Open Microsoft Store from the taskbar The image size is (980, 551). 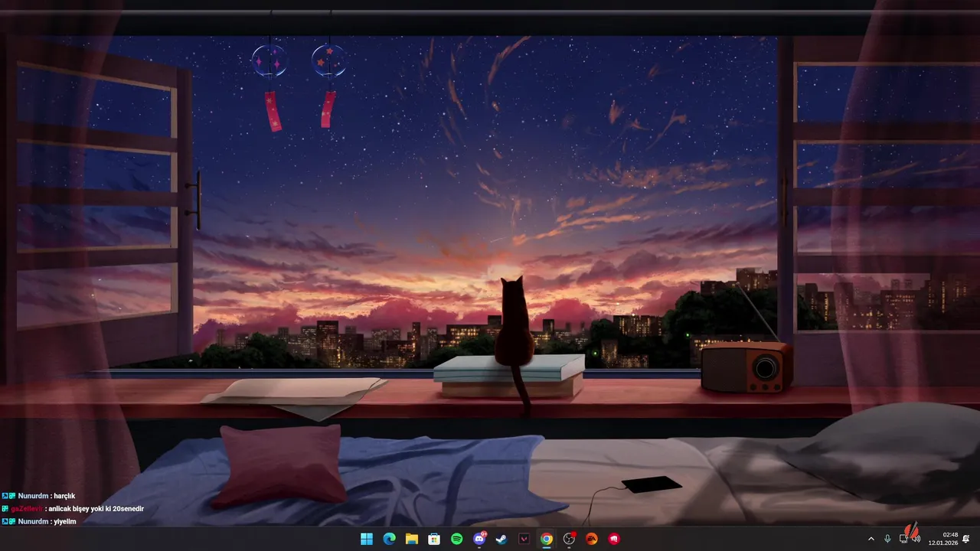(434, 539)
